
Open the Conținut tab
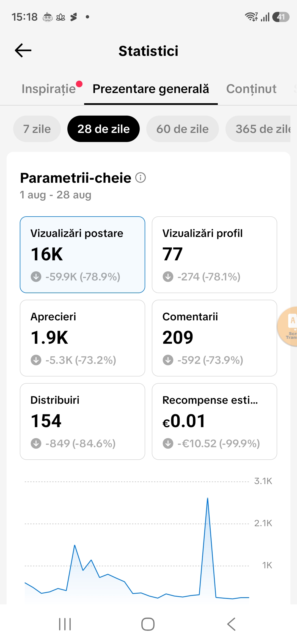pyautogui.click(x=251, y=89)
